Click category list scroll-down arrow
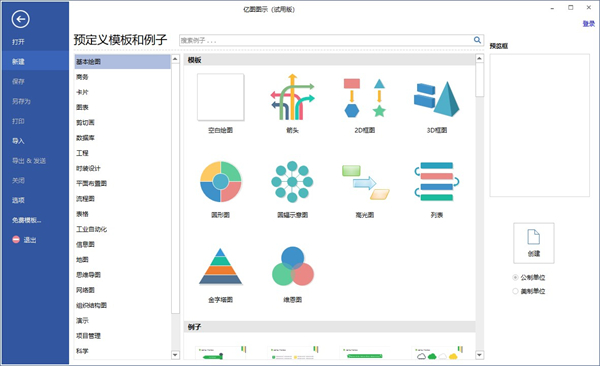 click(175, 355)
